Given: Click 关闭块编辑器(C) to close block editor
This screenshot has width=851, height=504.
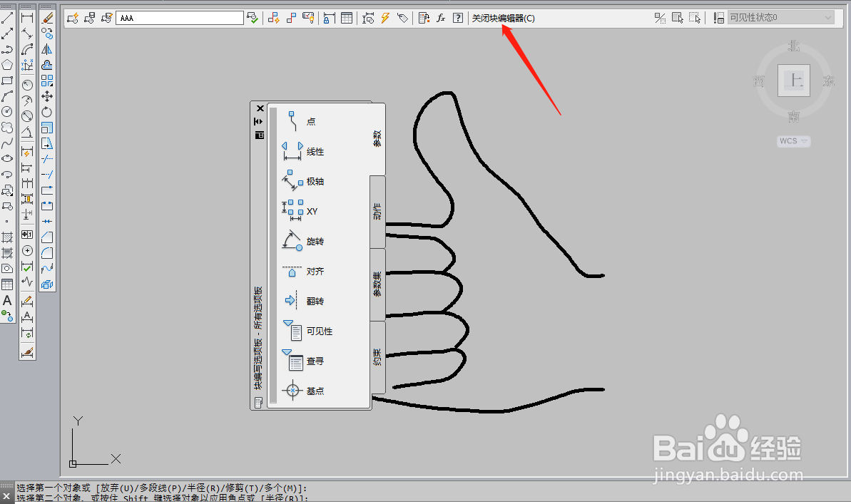Looking at the screenshot, I should click(x=503, y=18).
